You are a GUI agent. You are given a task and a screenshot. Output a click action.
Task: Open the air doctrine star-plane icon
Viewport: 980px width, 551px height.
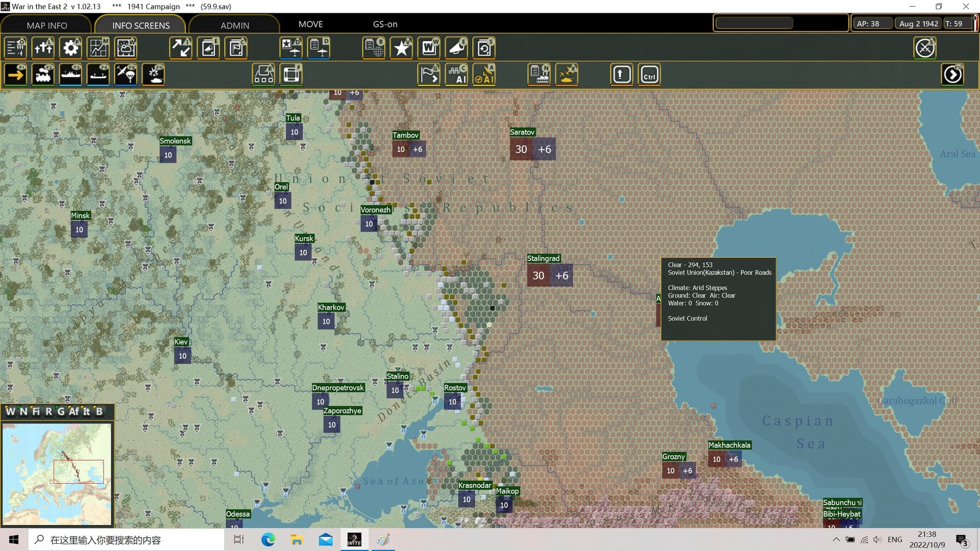point(291,48)
